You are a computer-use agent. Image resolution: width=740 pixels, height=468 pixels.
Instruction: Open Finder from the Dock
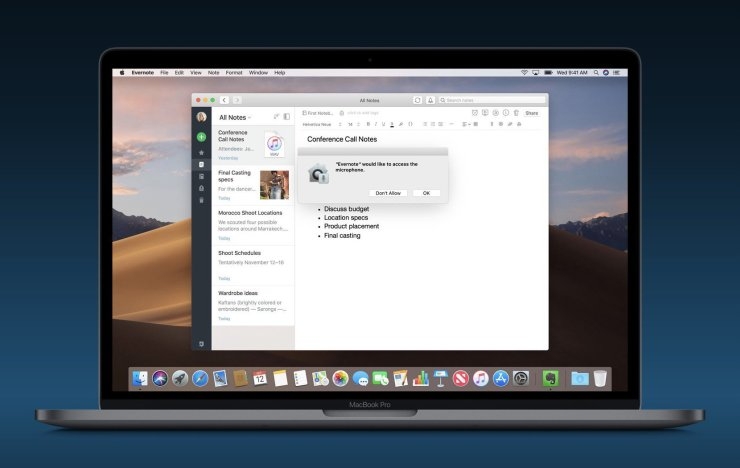click(140, 378)
